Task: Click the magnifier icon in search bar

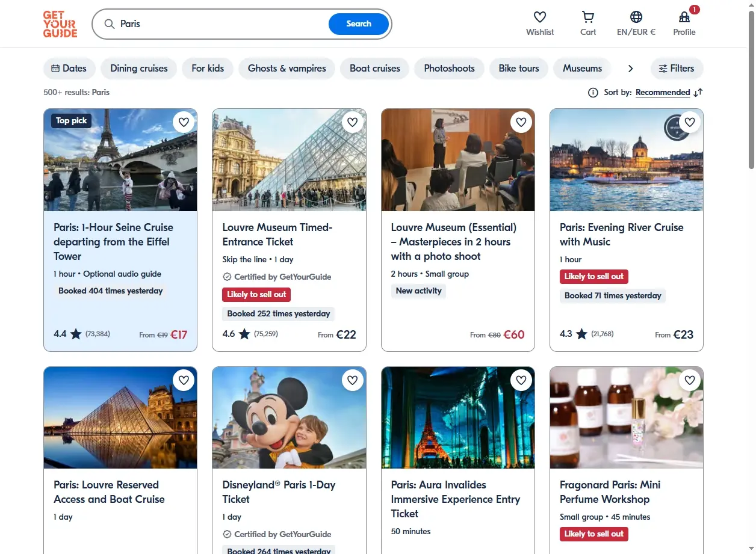Action: 110,24
